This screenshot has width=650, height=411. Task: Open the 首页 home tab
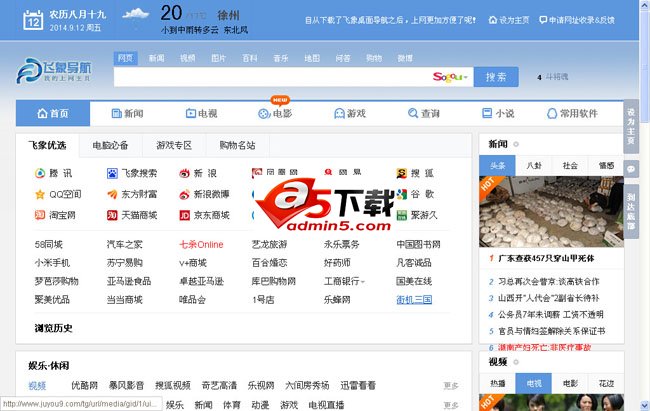click(x=53, y=113)
